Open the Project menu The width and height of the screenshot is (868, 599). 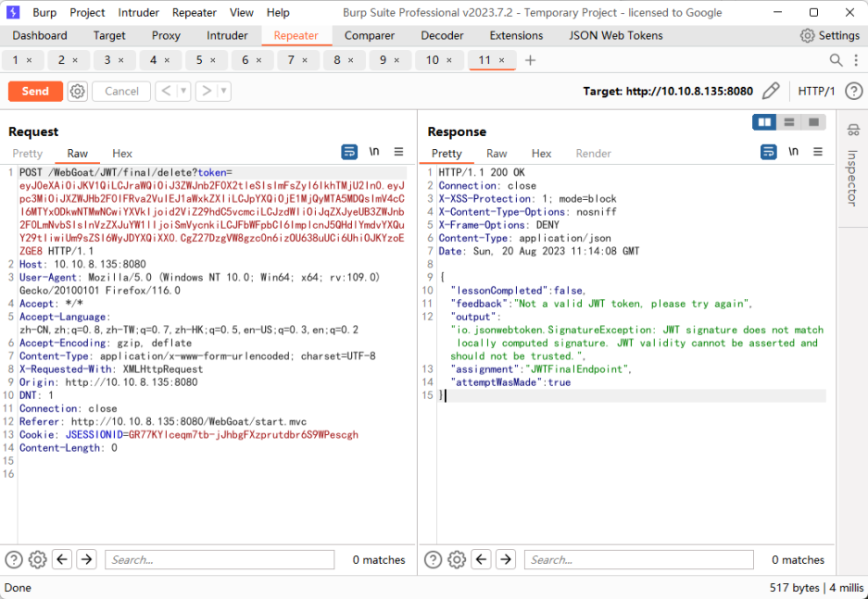click(87, 12)
